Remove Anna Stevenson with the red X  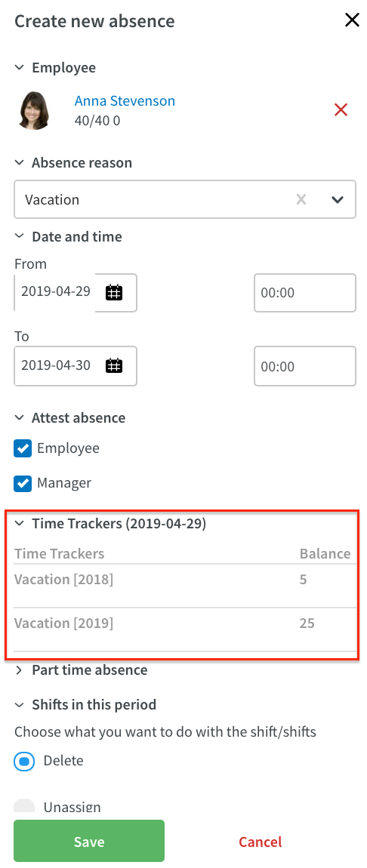(341, 109)
